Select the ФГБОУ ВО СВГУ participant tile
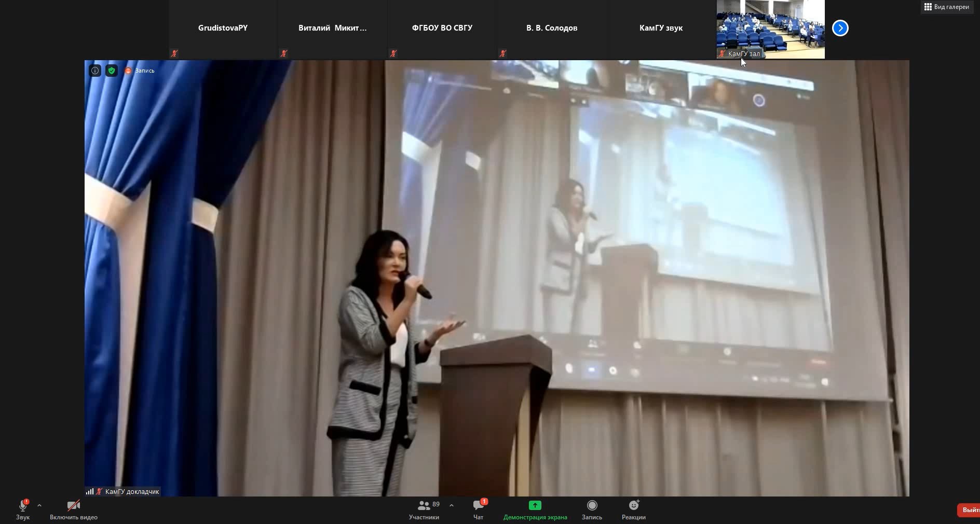Screen dimensions: 980x524 point(442,29)
